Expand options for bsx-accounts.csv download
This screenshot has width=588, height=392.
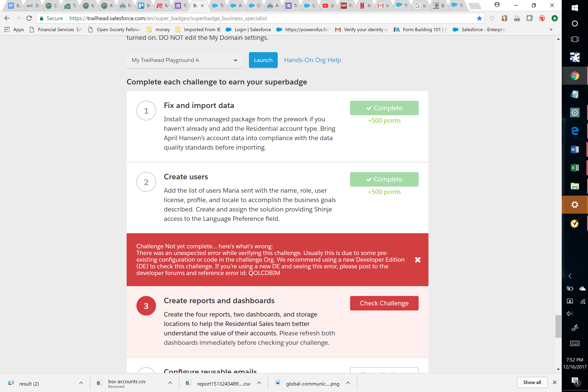170,383
